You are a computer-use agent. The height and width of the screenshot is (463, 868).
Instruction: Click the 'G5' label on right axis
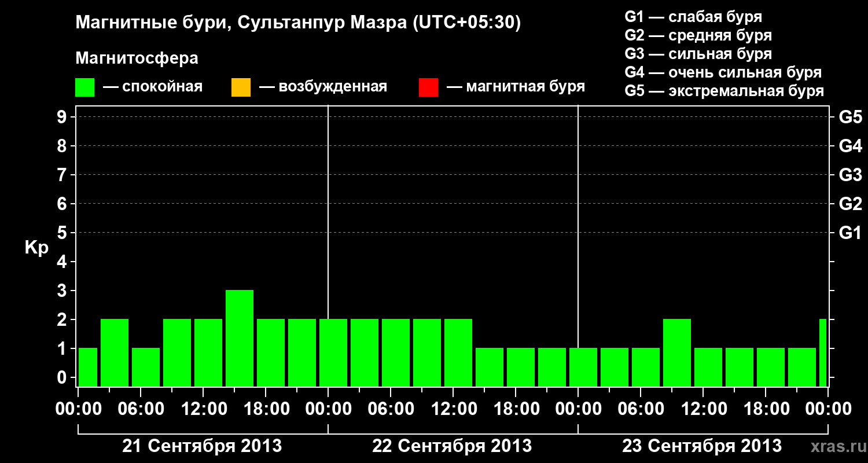(851, 117)
